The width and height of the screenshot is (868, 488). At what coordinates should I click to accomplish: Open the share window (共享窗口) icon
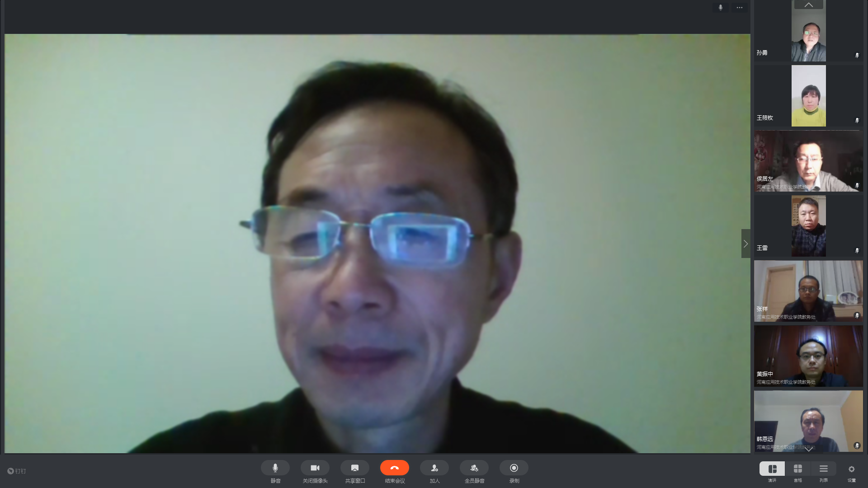pyautogui.click(x=355, y=468)
